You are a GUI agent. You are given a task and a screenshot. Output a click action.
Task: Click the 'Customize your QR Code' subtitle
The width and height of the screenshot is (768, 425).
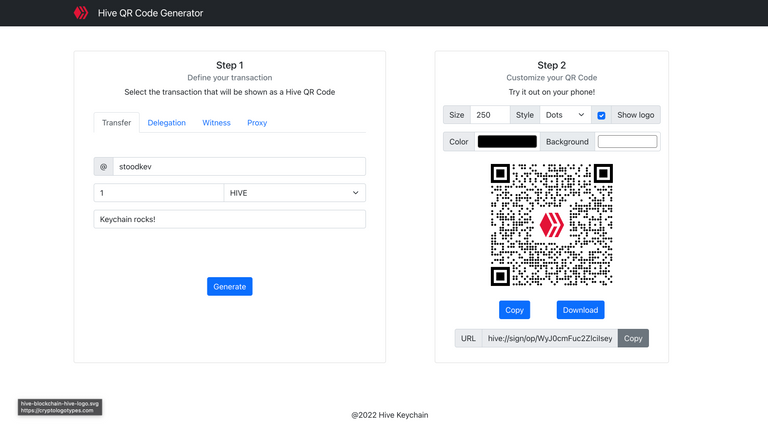tap(552, 77)
